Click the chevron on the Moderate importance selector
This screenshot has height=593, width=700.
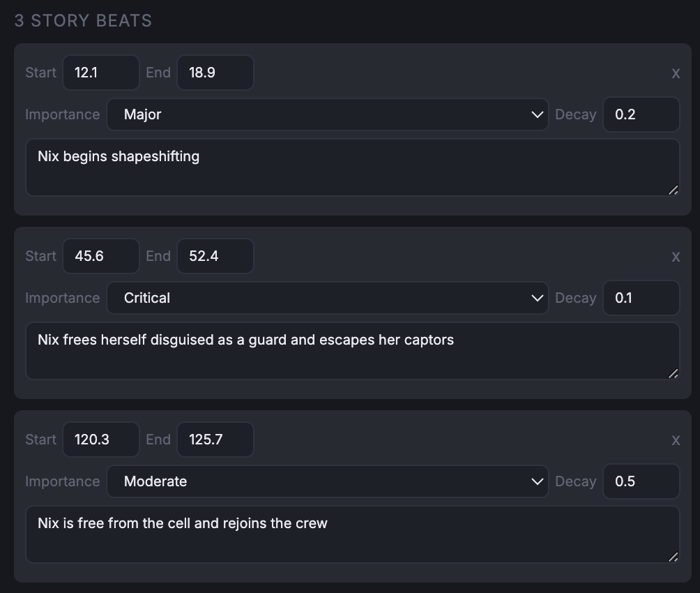tap(537, 481)
